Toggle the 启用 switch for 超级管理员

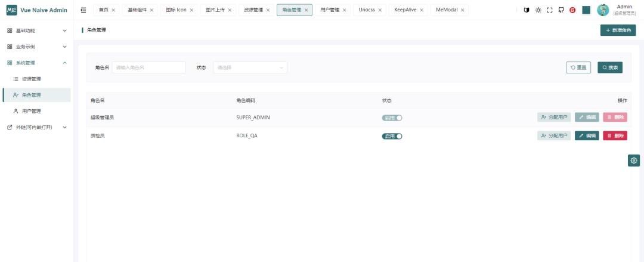tap(392, 118)
